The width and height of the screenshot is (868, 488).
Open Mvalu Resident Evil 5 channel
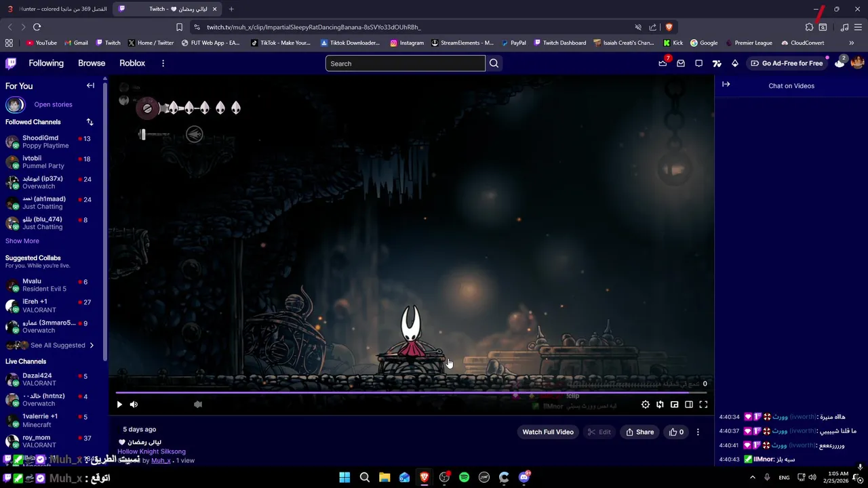[52, 285]
